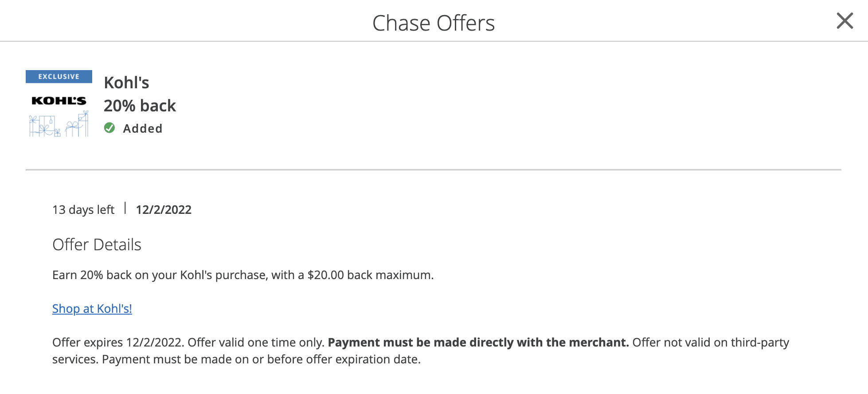Select the blue EXCLUSIVE badge
This screenshot has height=394, width=868.
(x=59, y=76)
